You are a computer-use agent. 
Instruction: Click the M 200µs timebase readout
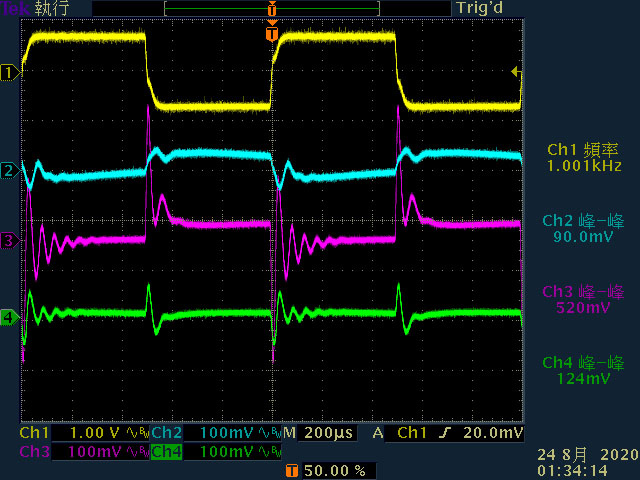coord(318,433)
